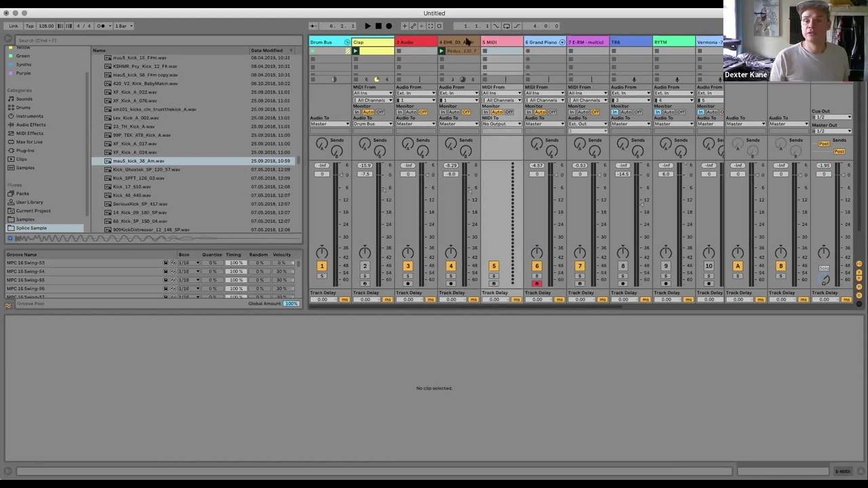Viewport: 868px width, 488px height.
Task: Click the session record circle icon
Action: coord(438,26)
